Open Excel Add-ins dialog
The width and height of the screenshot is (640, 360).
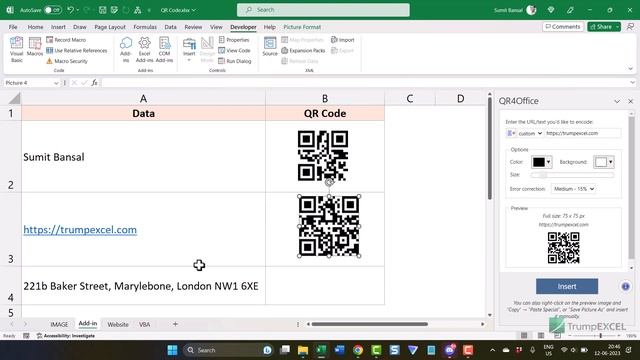tap(144, 49)
